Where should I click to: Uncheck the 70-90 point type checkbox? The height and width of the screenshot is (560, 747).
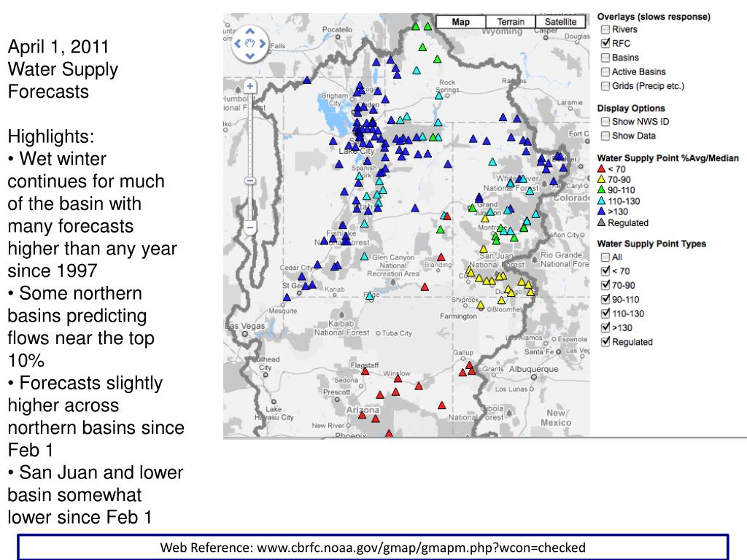(605, 285)
